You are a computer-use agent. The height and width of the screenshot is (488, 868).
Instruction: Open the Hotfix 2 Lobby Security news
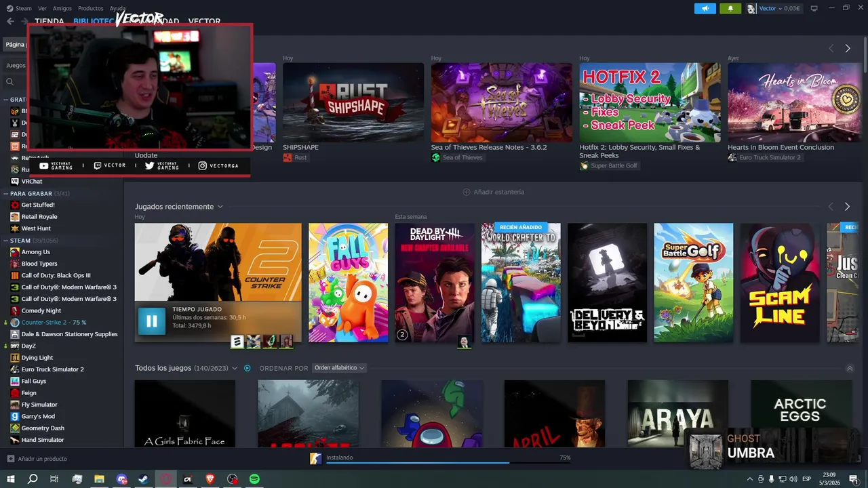639,150
